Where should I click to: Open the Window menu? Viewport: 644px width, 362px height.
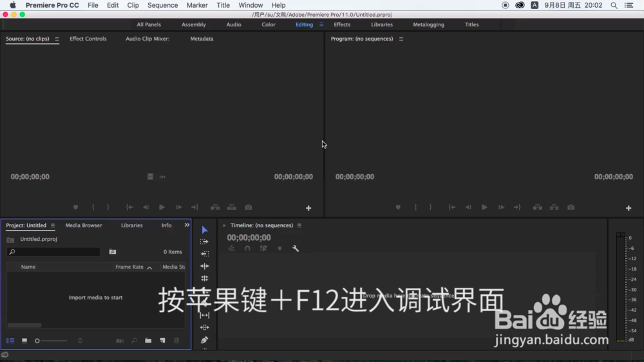tap(251, 5)
